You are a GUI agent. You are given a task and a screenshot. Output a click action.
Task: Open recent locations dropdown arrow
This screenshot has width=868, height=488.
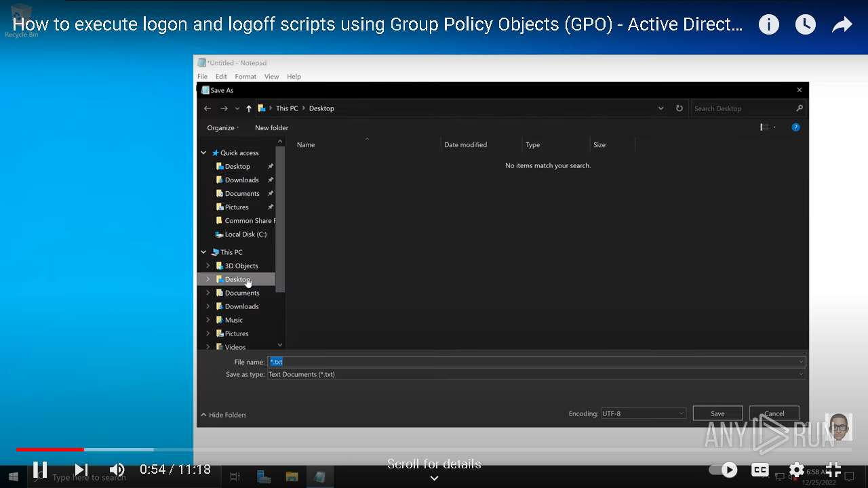[x=237, y=108]
